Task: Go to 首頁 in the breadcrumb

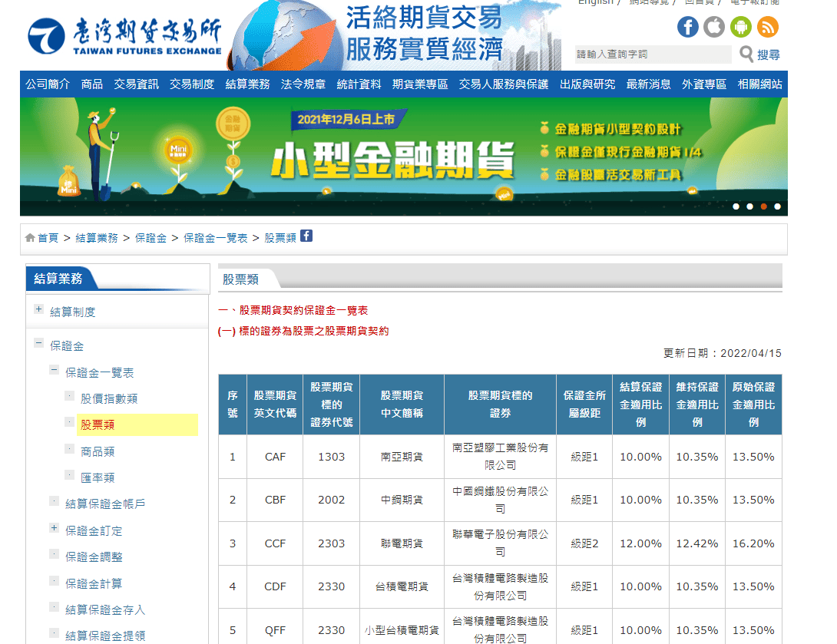Action: (x=48, y=238)
